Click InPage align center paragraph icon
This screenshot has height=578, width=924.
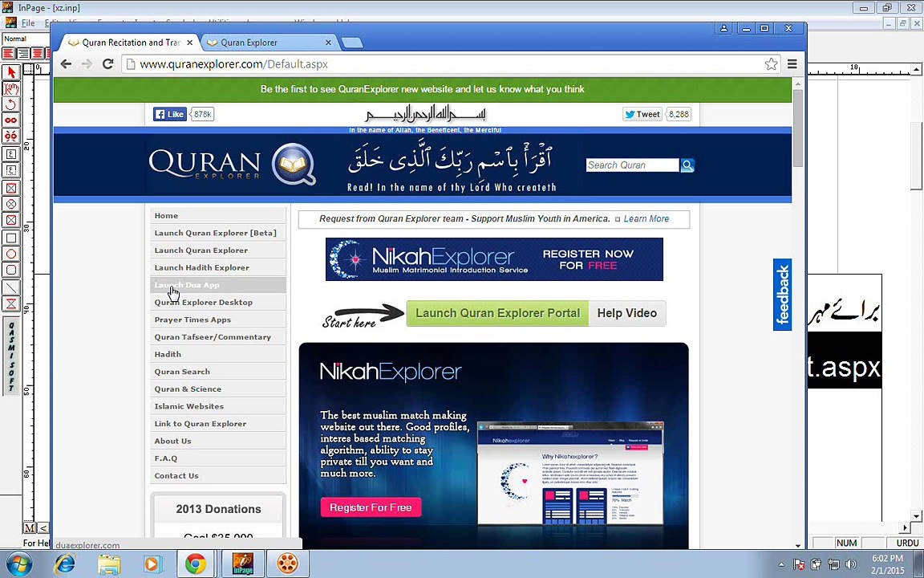pyautogui.click(x=23, y=53)
